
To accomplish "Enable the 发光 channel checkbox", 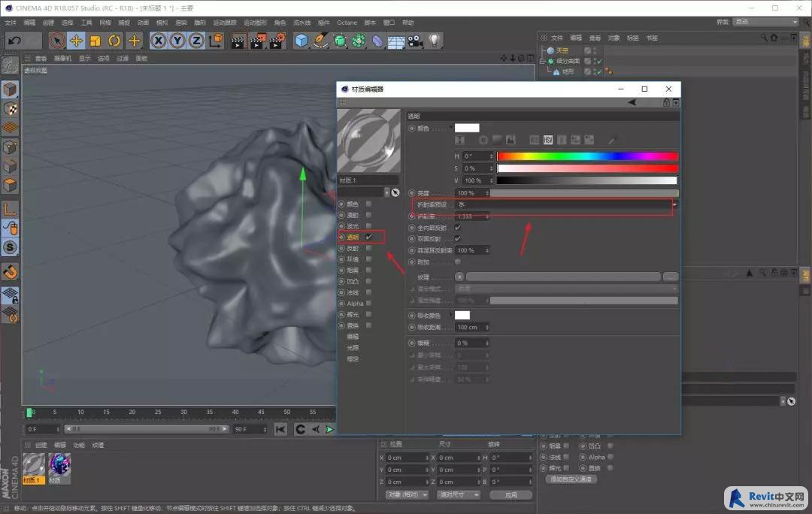I will (368, 226).
